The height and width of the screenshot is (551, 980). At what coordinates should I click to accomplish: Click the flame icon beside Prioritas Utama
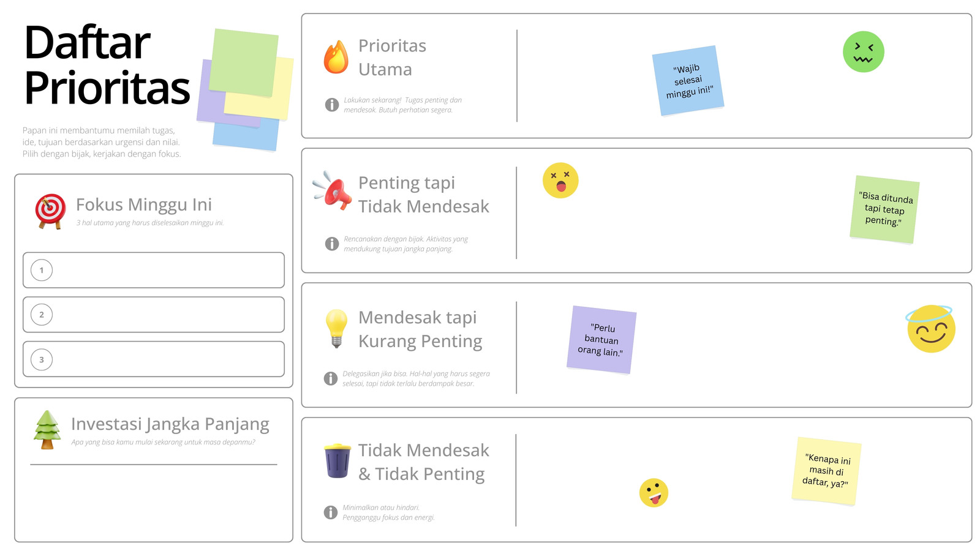tap(336, 57)
